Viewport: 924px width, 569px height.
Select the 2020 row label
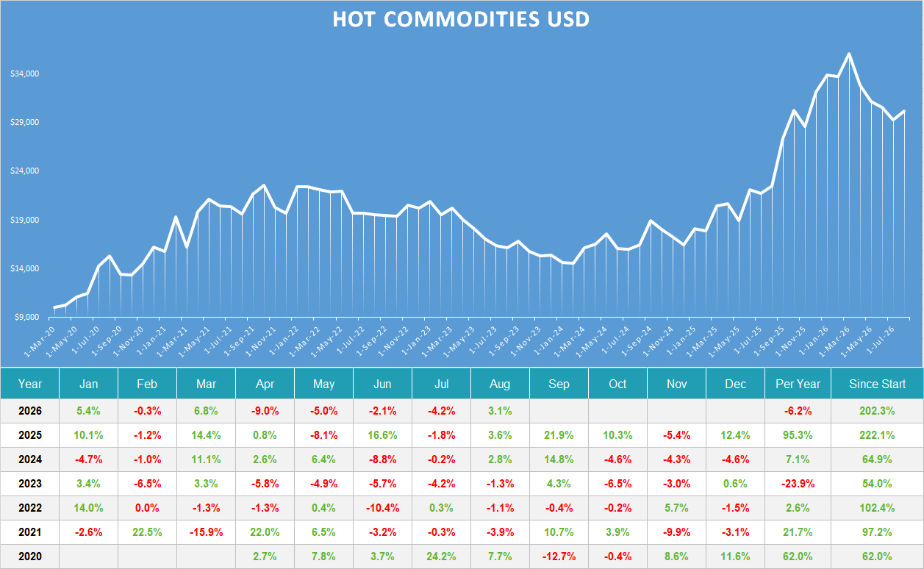pyautogui.click(x=30, y=557)
